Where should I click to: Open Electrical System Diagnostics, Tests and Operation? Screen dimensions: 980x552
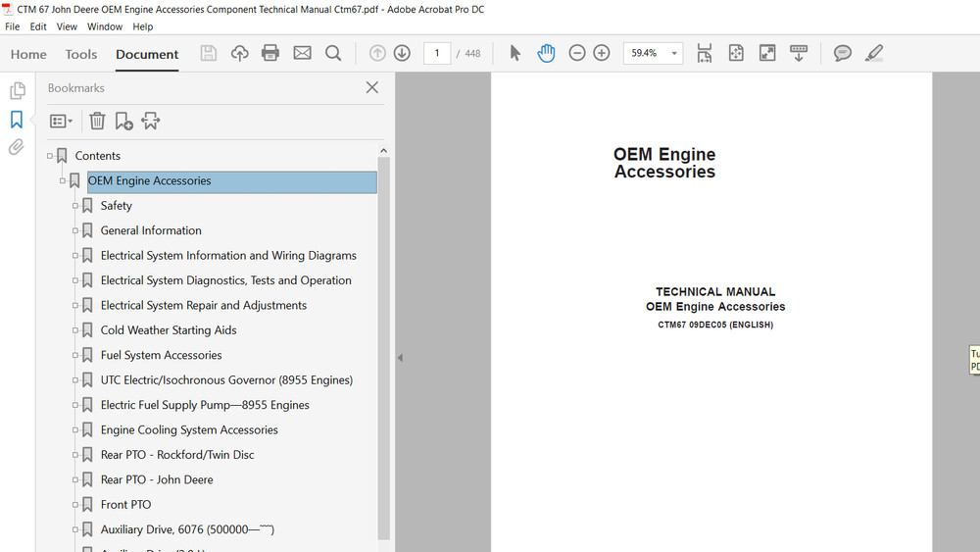coord(225,280)
